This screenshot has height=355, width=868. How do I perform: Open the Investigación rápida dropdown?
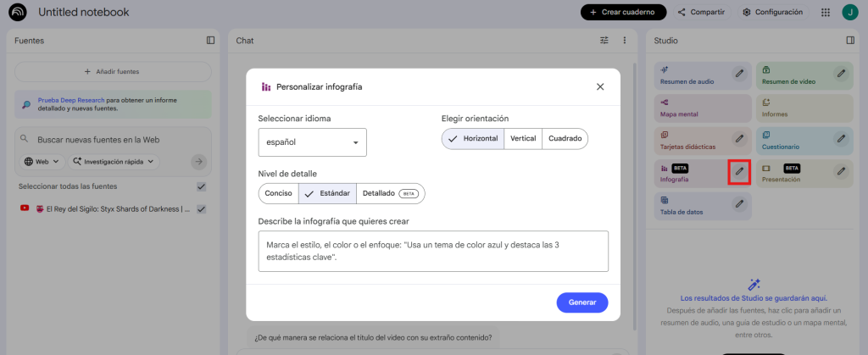tap(114, 162)
